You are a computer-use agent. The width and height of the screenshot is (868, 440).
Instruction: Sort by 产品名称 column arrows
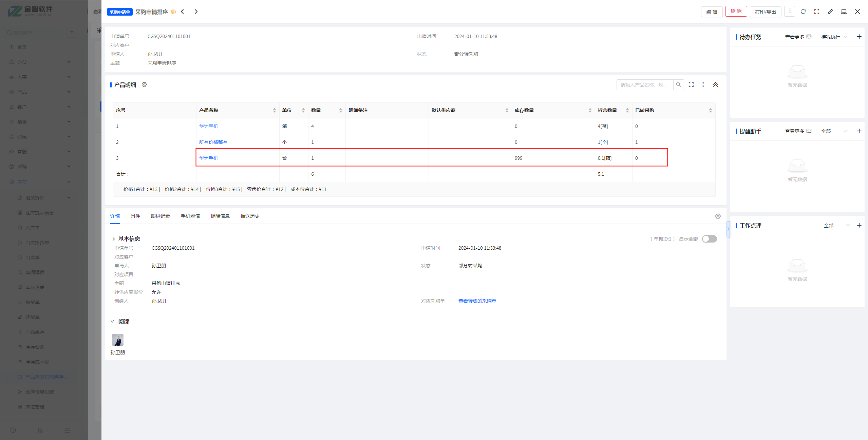coord(274,110)
